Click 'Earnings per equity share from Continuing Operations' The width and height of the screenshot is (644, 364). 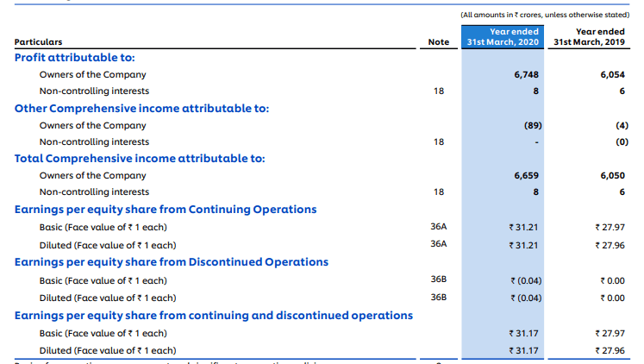click(166, 210)
